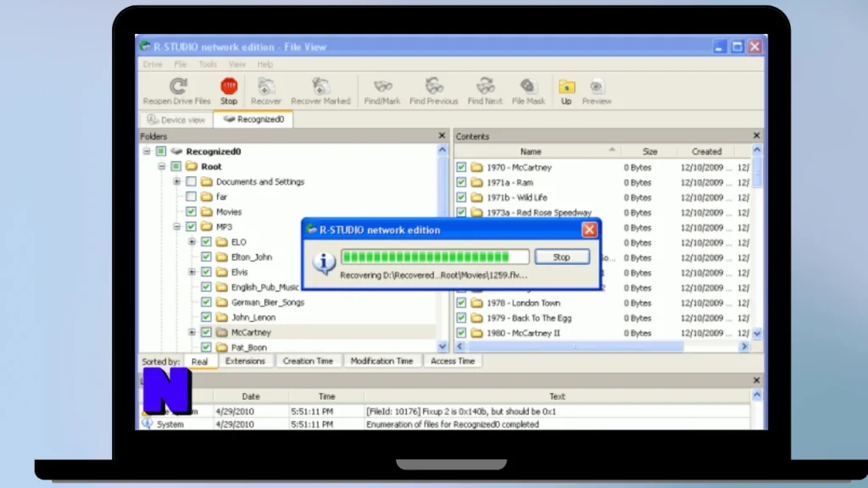Click folder icon of 1980 - McCartney II
This screenshot has width=868, height=488.
pyautogui.click(x=476, y=333)
